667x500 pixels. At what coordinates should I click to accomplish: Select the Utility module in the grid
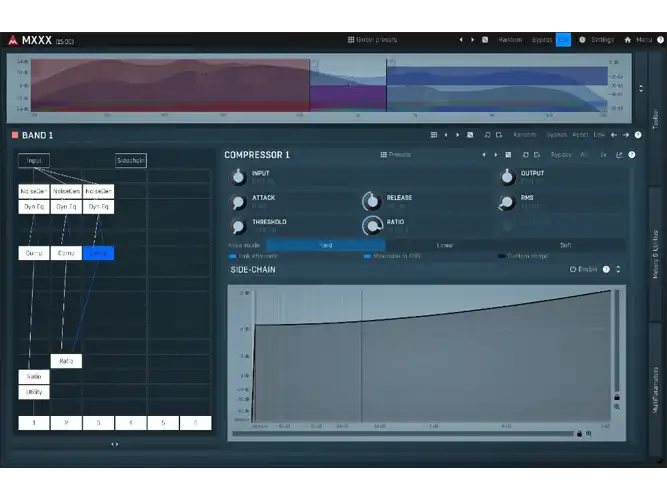(x=34, y=392)
